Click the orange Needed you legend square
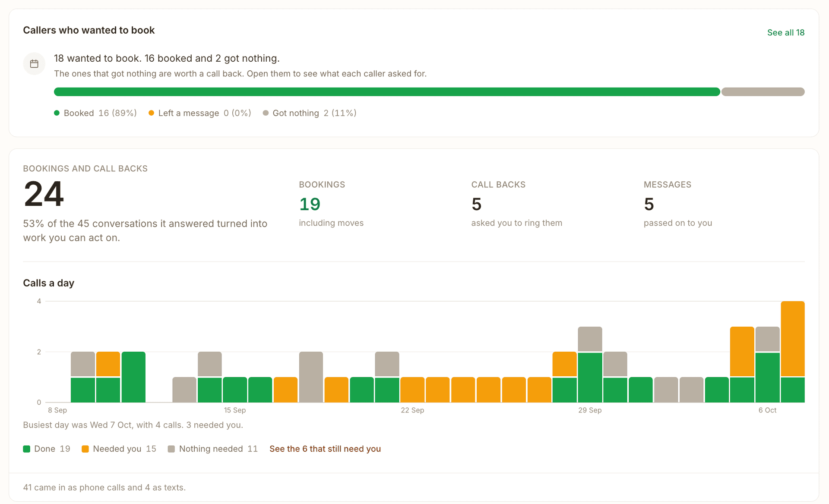 point(85,449)
